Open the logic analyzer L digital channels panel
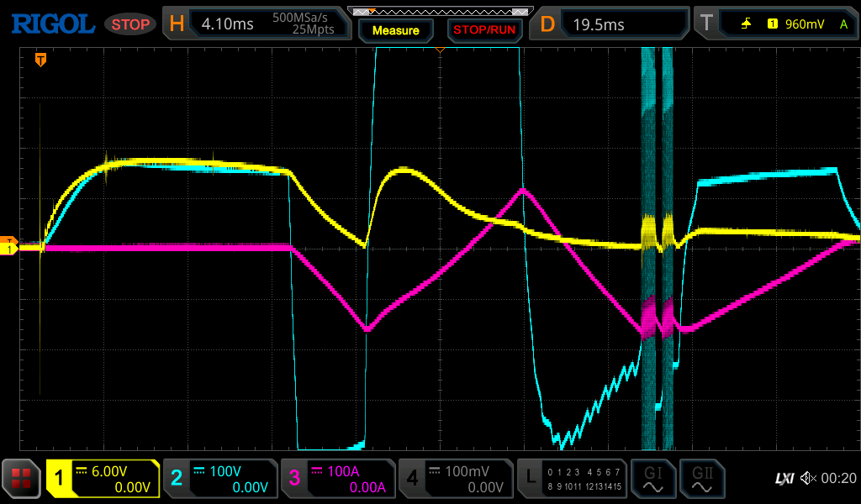The height and width of the screenshot is (504, 861). (573, 479)
